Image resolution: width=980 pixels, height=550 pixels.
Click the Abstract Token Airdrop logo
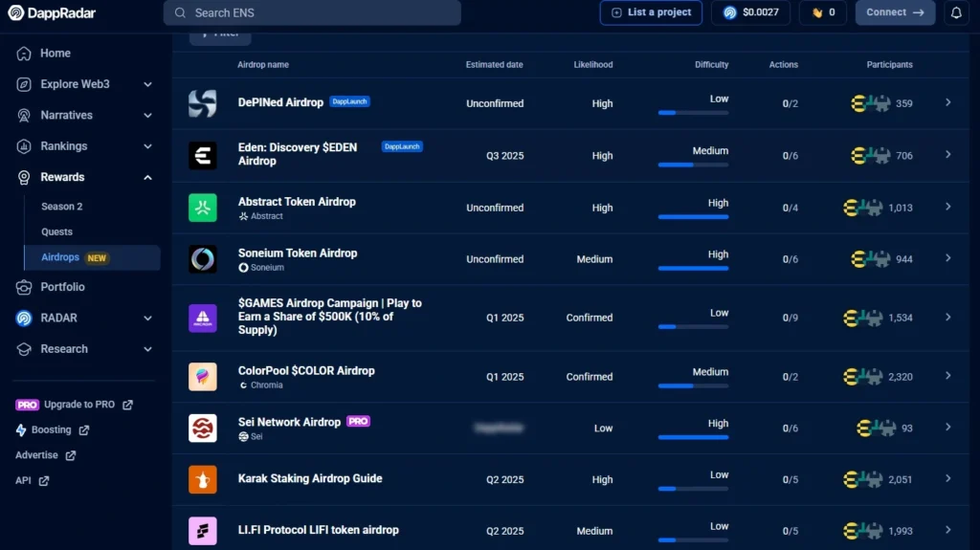[203, 208]
